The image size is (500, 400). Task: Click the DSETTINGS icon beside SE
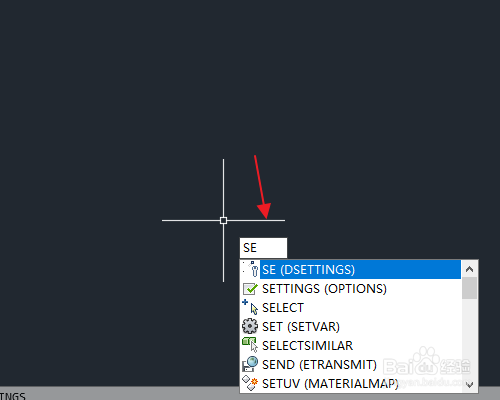(x=250, y=269)
